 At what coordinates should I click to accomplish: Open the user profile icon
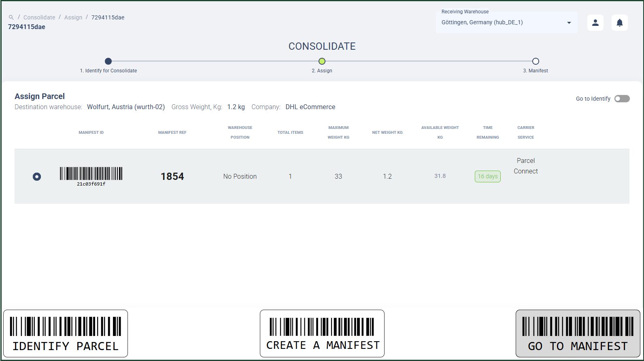coord(595,23)
